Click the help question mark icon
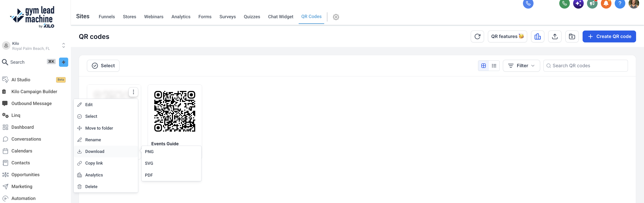This screenshot has height=203, width=644. pyautogui.click(x=620, y=4)
